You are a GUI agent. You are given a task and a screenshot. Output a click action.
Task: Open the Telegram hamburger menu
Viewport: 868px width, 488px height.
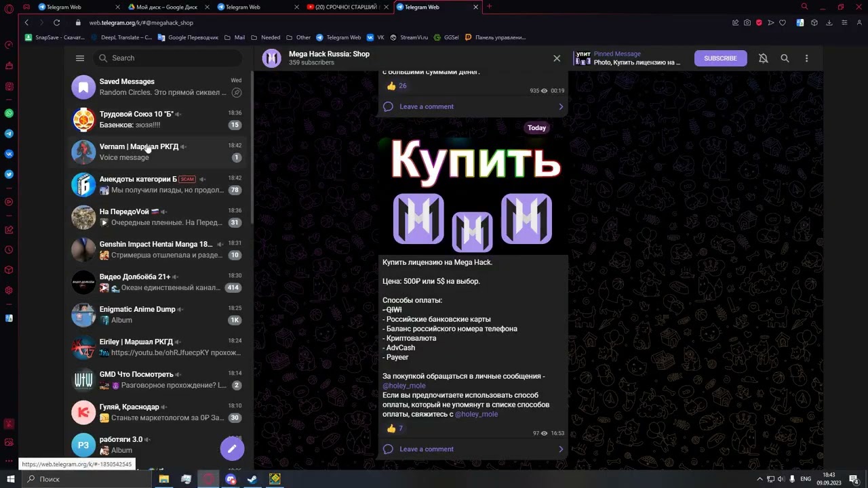(x=80, y=58)
